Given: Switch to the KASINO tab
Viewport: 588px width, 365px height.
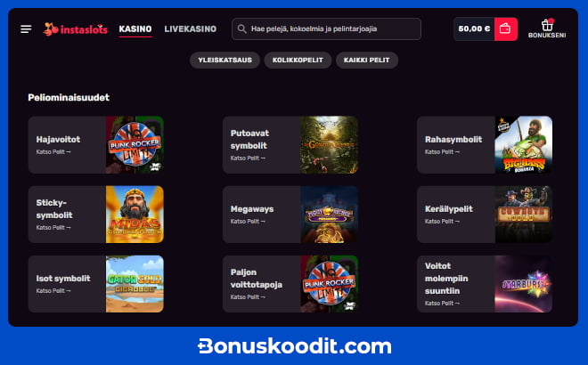Looking at the screenshot, I should point(135,28).
